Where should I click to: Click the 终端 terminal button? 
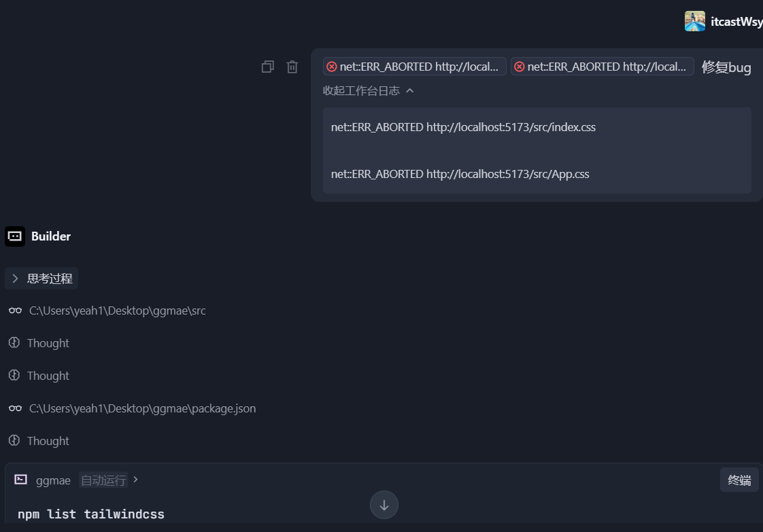(739, 480)
